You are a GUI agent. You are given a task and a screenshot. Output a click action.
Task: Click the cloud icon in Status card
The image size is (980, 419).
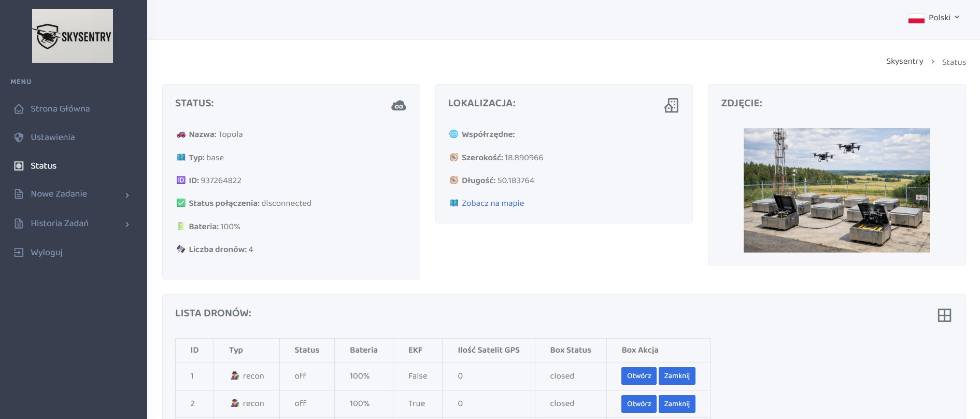click(x=399, y=106)
